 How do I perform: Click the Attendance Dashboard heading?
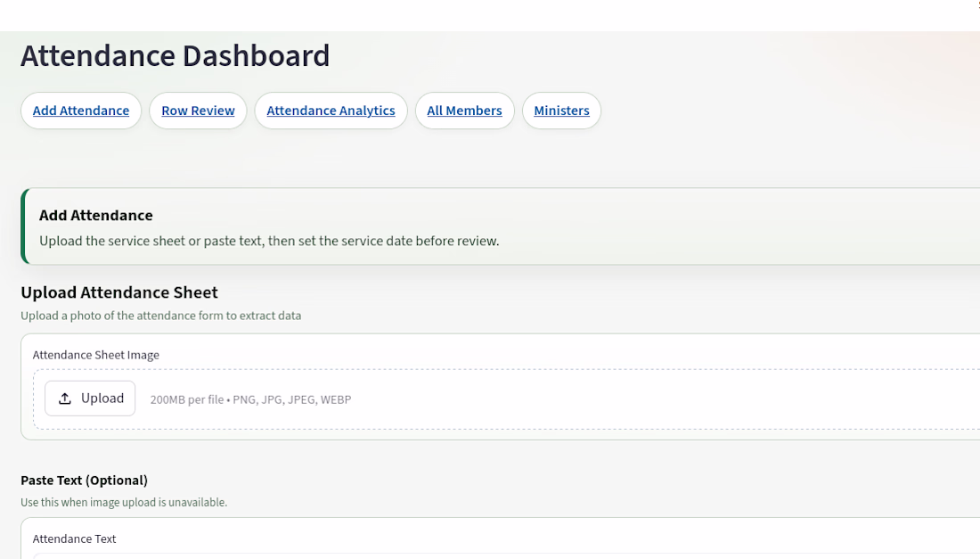pyautogui.click(x=175, y=55)
